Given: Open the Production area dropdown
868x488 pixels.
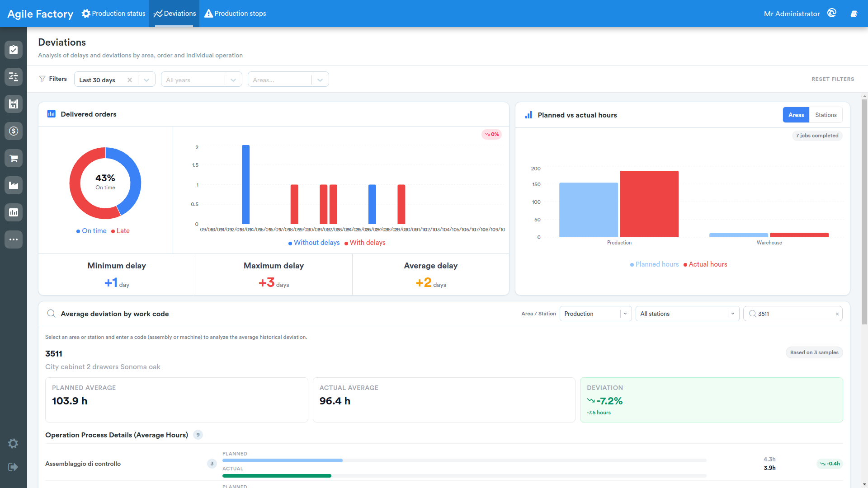Looking at the screenshot, I should [595, 314].
